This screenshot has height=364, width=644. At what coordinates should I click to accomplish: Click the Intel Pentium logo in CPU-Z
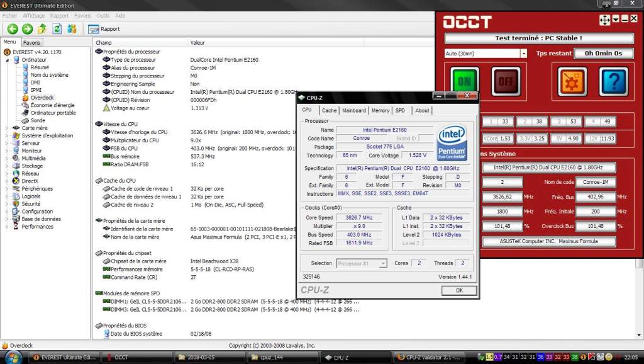tap(452, 143)
